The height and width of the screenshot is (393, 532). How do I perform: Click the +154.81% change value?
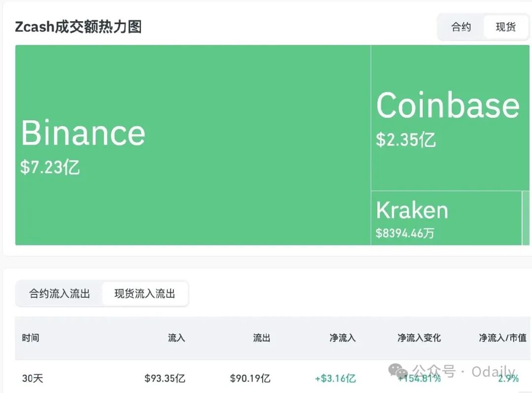pos(418,378)
